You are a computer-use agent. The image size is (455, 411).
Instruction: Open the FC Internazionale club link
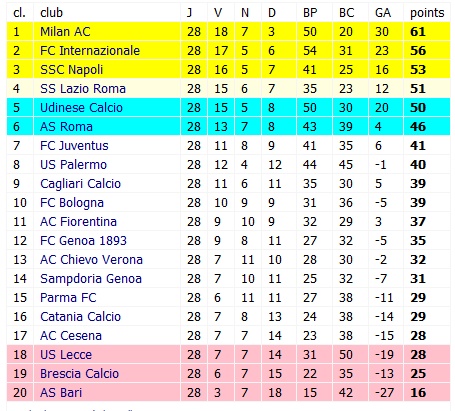90,51
